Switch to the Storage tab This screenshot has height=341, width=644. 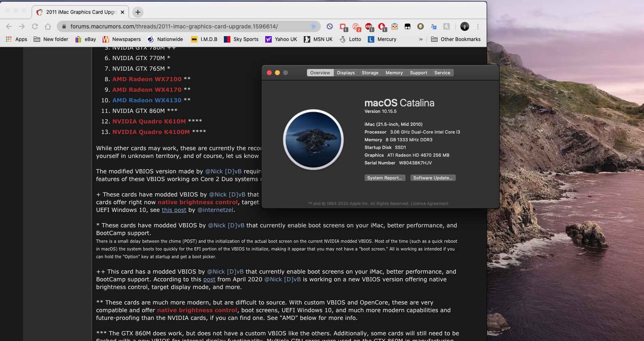coord(370,73)
